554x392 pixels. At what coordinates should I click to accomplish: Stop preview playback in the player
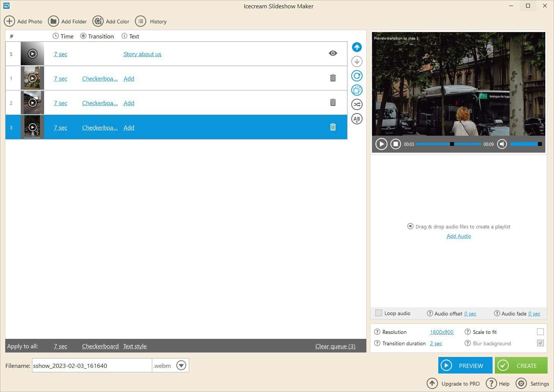click(x=396, y=144)
